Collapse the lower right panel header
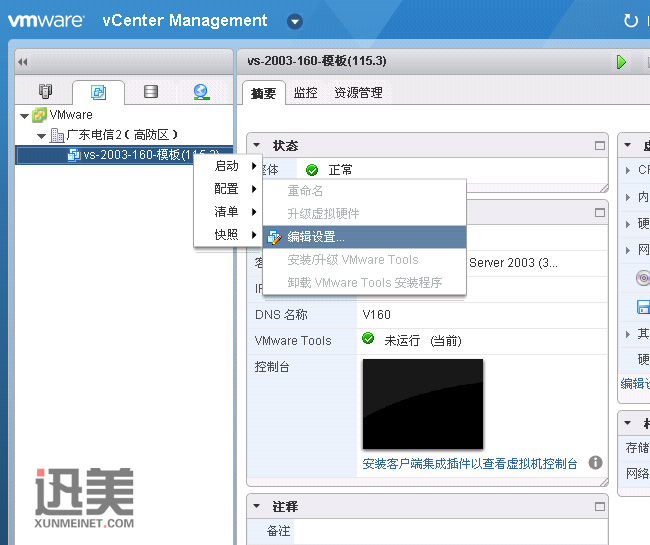Viewport: 650px width, 545px height. (628, 423)
